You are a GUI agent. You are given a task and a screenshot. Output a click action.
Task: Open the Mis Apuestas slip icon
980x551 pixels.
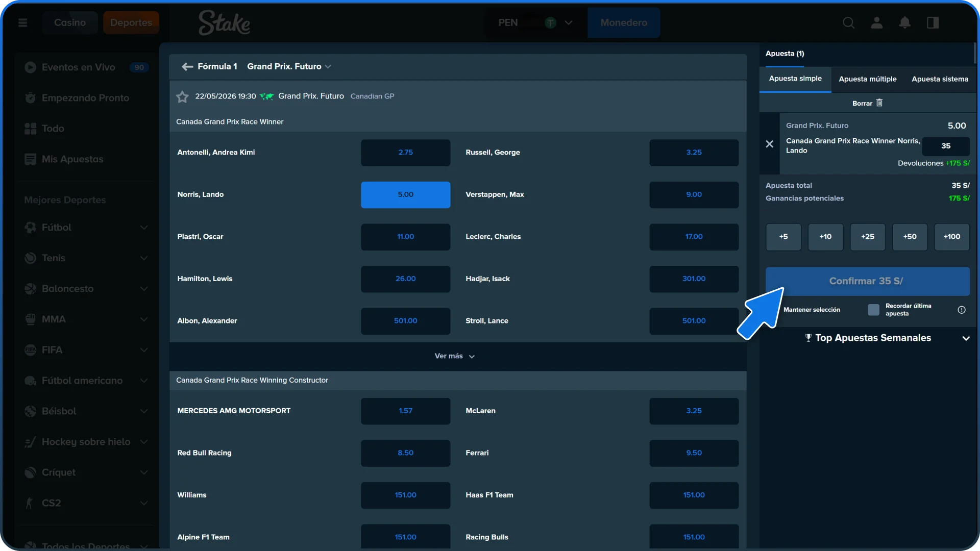tap(31, 159)
